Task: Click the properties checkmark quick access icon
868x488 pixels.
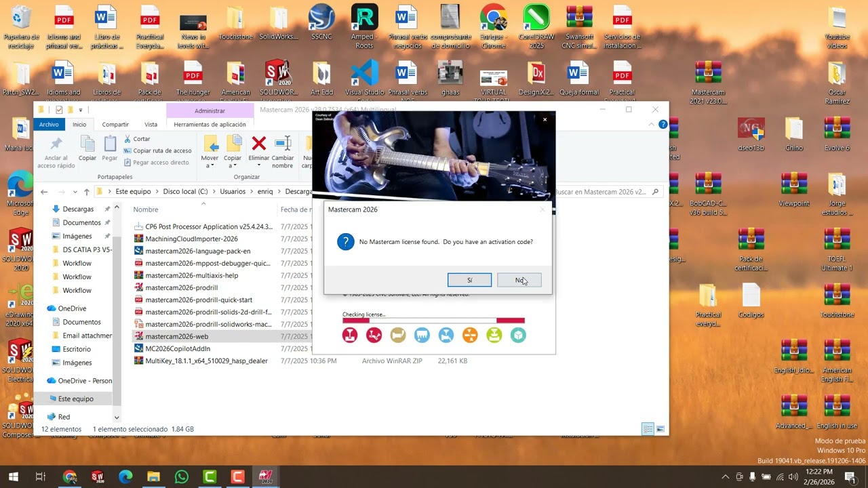Action: [x=59, y=110]
